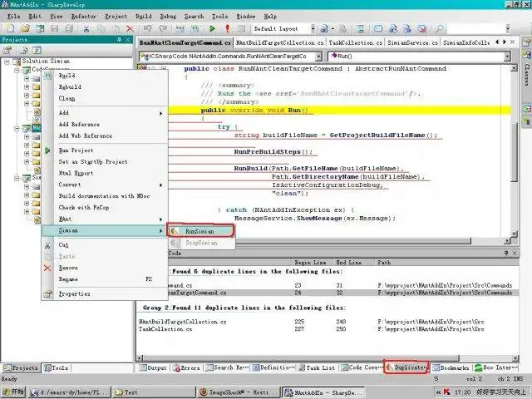Open the class selector combo box arrow

coord(318,57)
